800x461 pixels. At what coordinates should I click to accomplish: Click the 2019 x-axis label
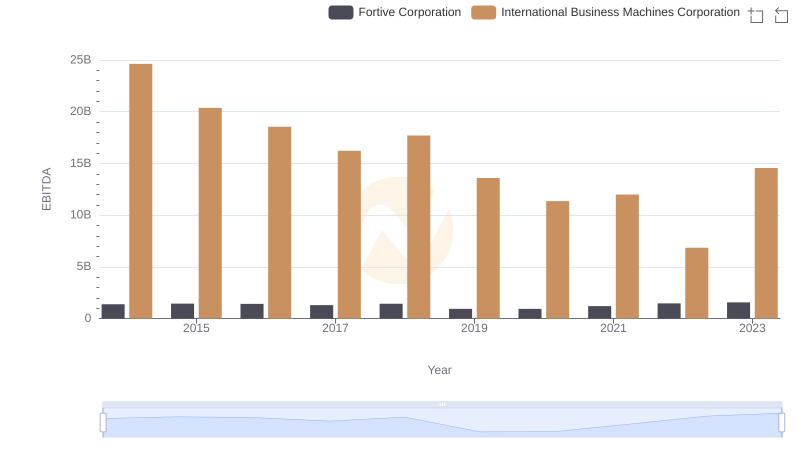click(x=474, y=328)
